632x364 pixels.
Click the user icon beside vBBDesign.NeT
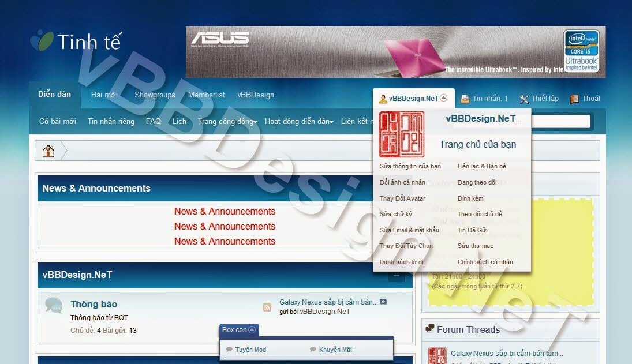383,99
